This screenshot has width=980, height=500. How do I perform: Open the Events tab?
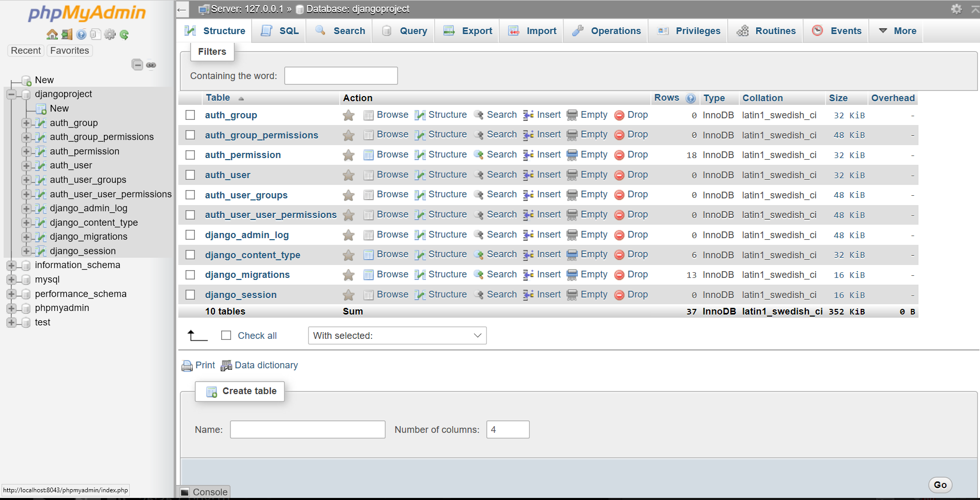click(837, 31)
